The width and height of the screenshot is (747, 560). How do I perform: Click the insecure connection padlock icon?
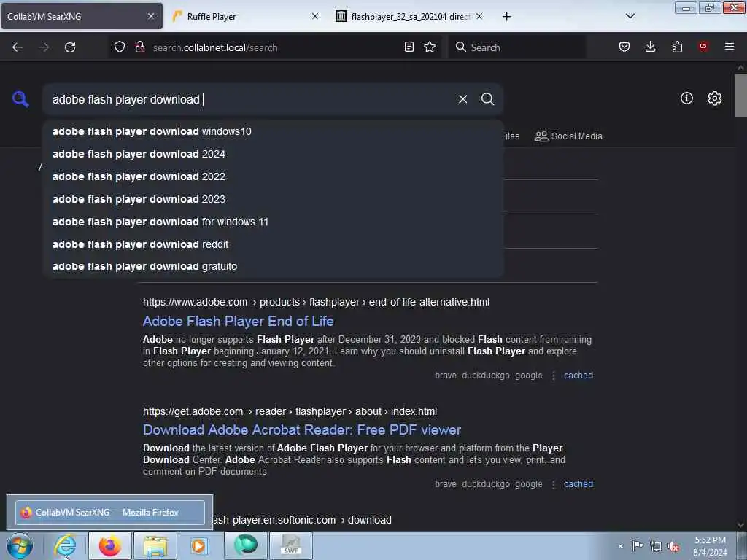(x=139, y=47)
